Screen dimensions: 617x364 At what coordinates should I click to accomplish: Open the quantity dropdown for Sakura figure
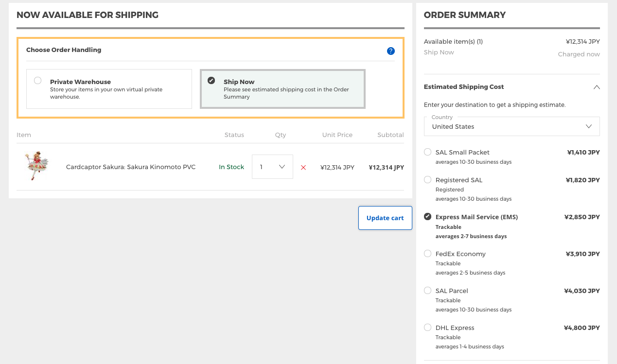(272, 167)
